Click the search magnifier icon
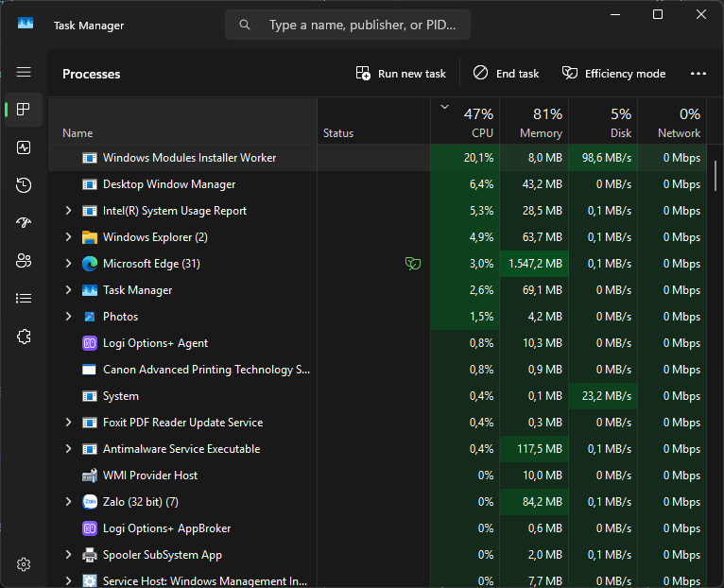The width and height of the screenshot is (724, 588). click(x=245, y=25)
